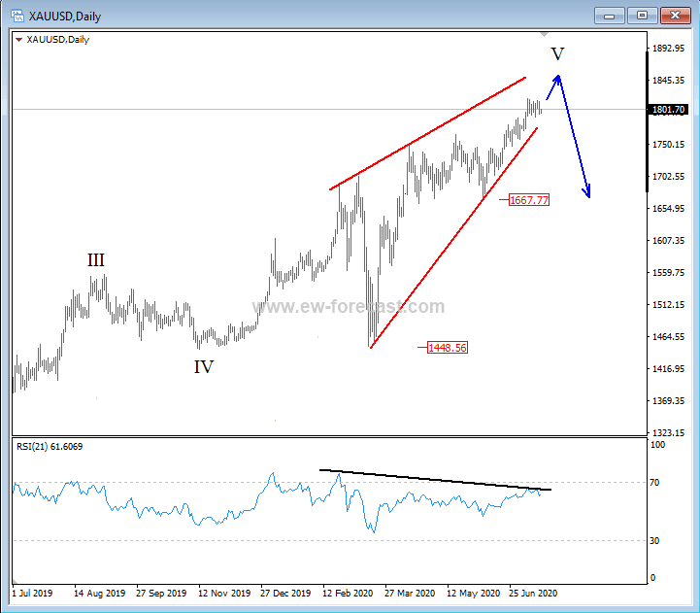The image size is (700, 613).
Task: Select the wave label V
Action: 557,53
